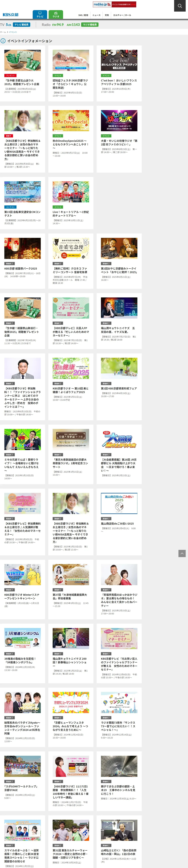This screenshot has width=188, height=868.
Task: Open マツイのあ〜ぷる！ 滋賀県版 公開録音 thumbnail
Action: coord(23,830)
